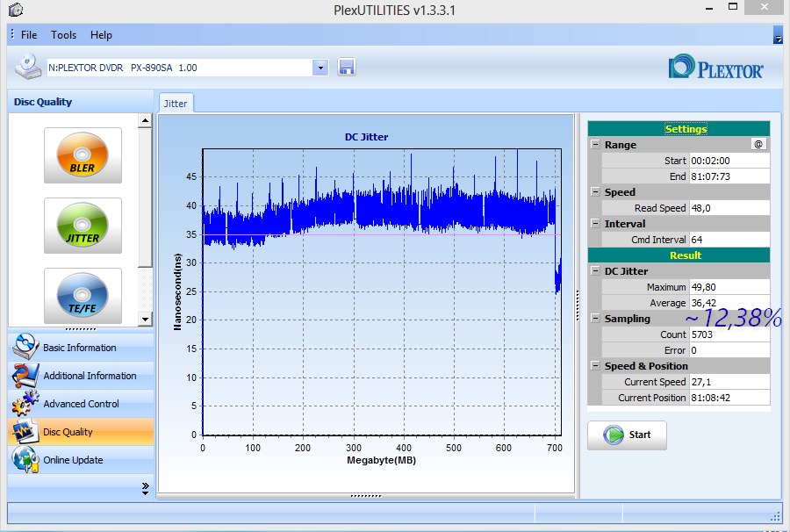Go to Additional Information section
The image size is (790, 532).
(x=81, y=376)
